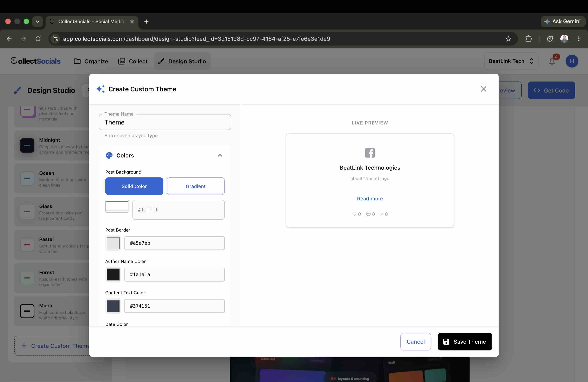Open the Content Text Color swatch
Screen dimensions: 588x382
point(113,306)
